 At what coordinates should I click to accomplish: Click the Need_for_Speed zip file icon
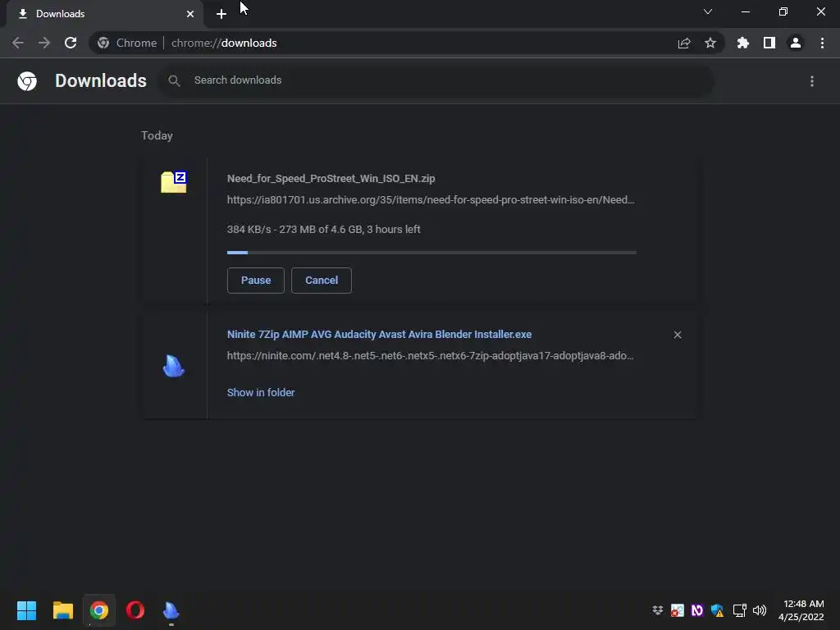point(174,182)
